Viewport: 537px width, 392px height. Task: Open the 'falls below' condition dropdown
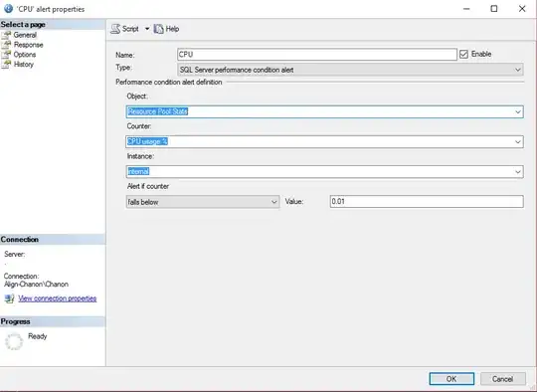tap(203, 202)
